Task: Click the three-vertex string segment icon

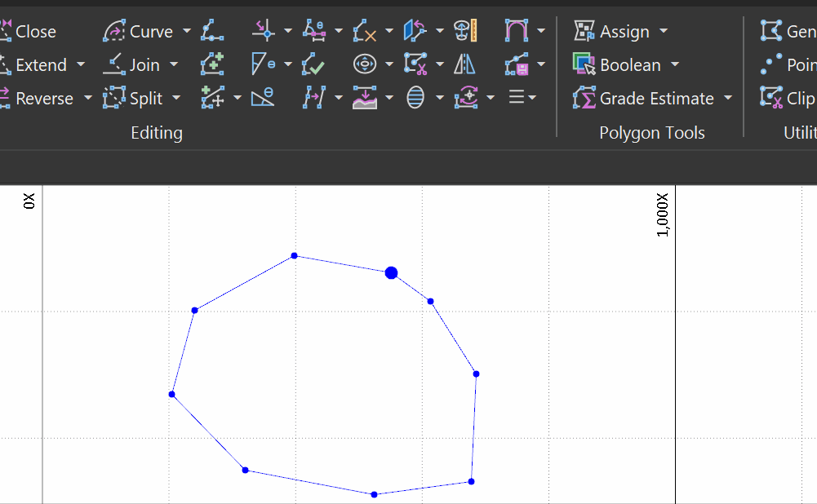Action: pyautogui.click(x=212, y=31)
